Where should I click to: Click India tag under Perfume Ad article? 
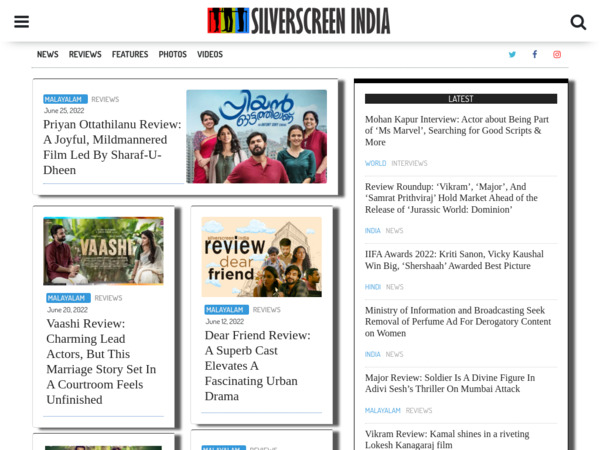pyautogui.click(x=372, y=354)
